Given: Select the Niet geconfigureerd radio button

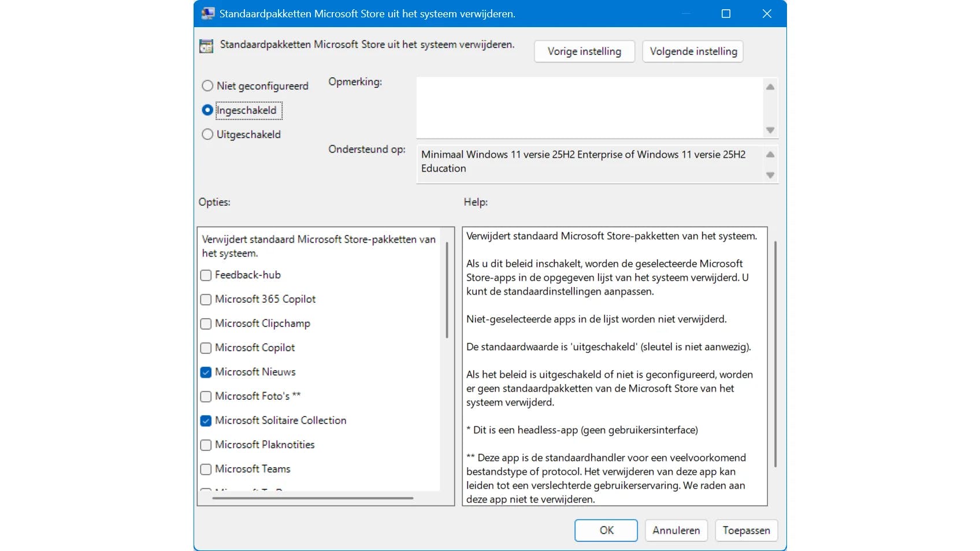Looking at the screenshot, I should (207, 86).
